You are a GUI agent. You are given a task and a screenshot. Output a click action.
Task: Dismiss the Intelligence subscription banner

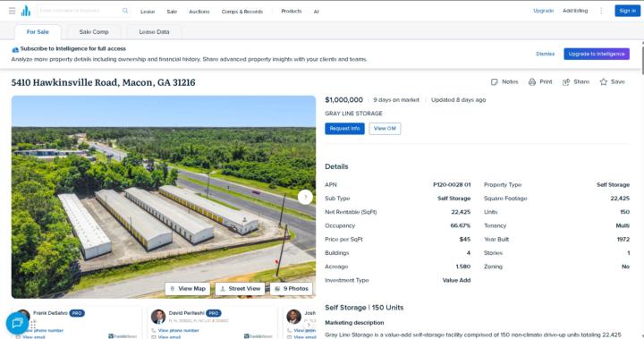(545, 54)
